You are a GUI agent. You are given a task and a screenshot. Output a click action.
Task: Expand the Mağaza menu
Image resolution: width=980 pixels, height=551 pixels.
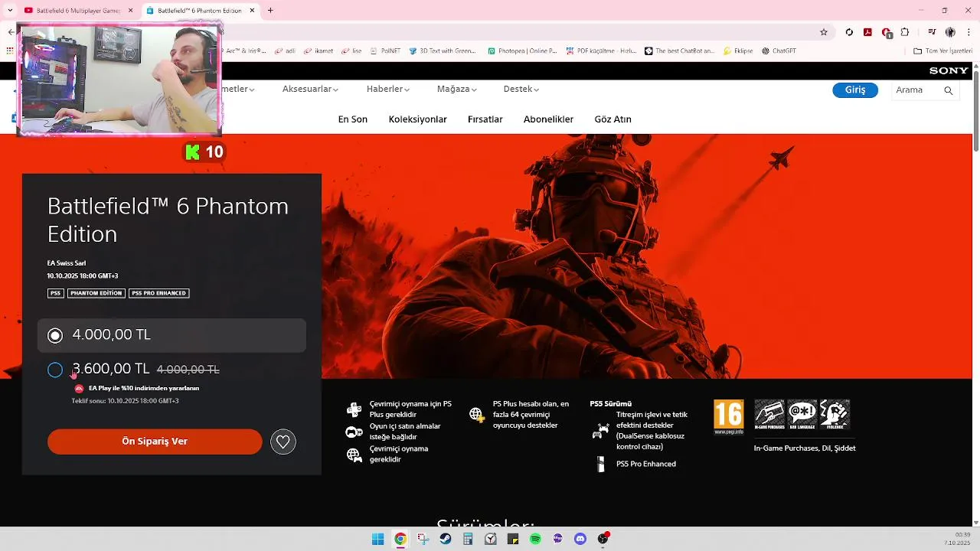pos(457,89)
